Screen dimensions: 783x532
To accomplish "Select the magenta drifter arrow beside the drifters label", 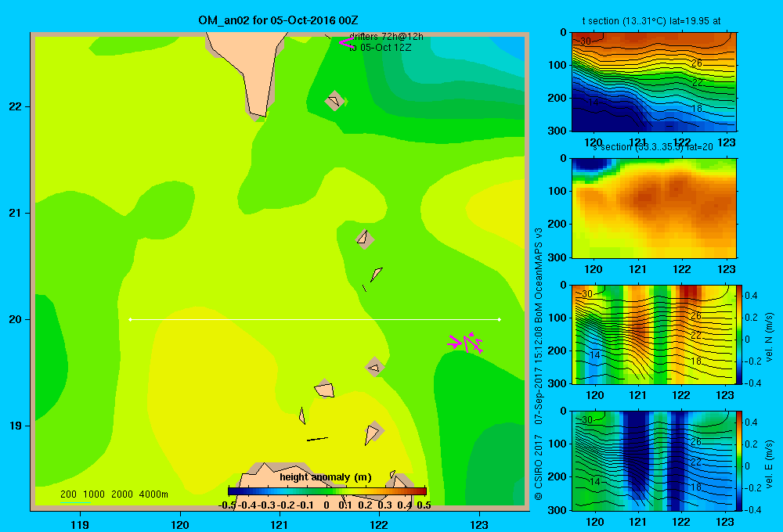I will coord(346,42).
